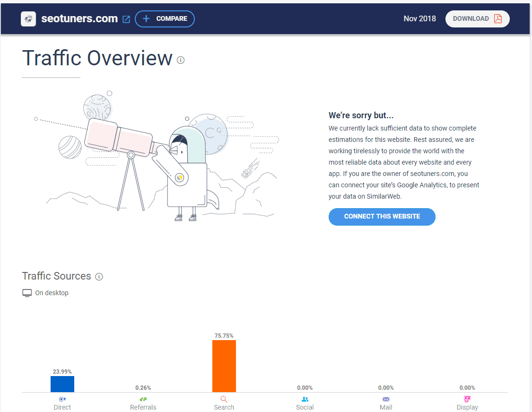Select the orange Search traffic bar

click(224, 366)
